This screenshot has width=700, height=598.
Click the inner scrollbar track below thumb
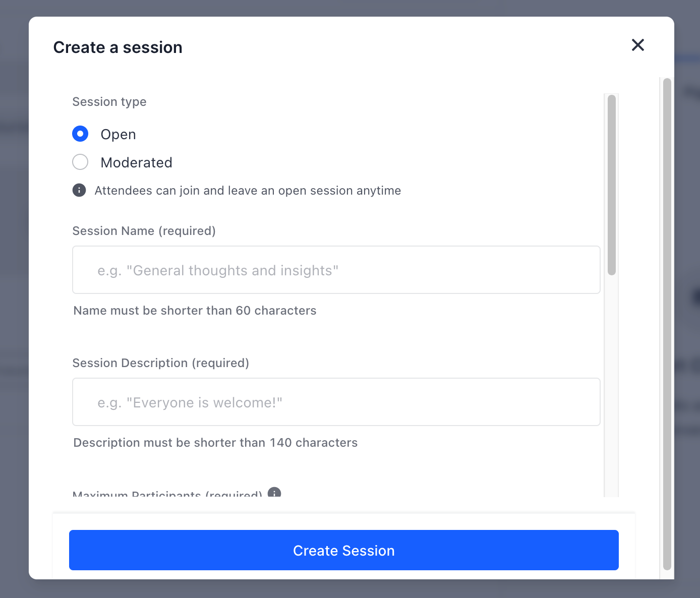pos(612,386)
